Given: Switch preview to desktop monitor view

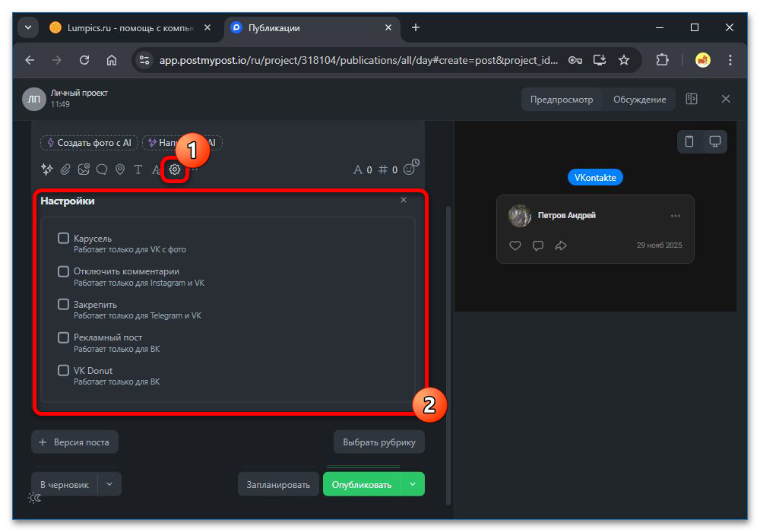Looking at the screenshot, I should (x=715, y=141).
